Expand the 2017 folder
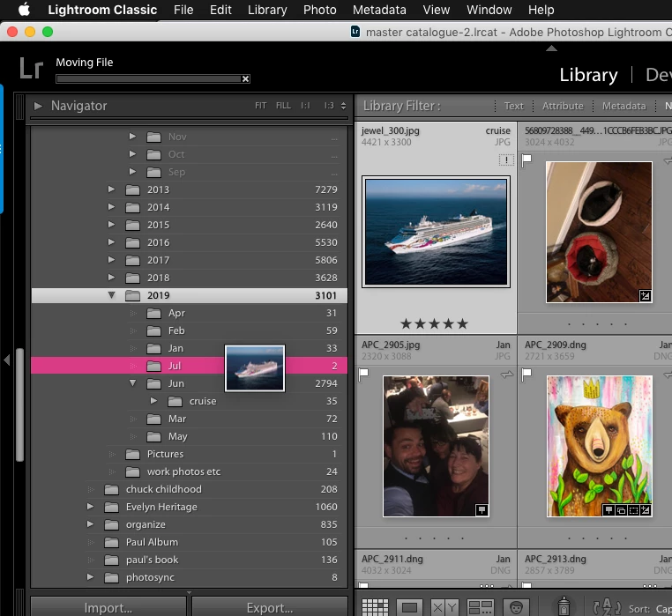This screenshot has width=672, height=616. point(111,260)
